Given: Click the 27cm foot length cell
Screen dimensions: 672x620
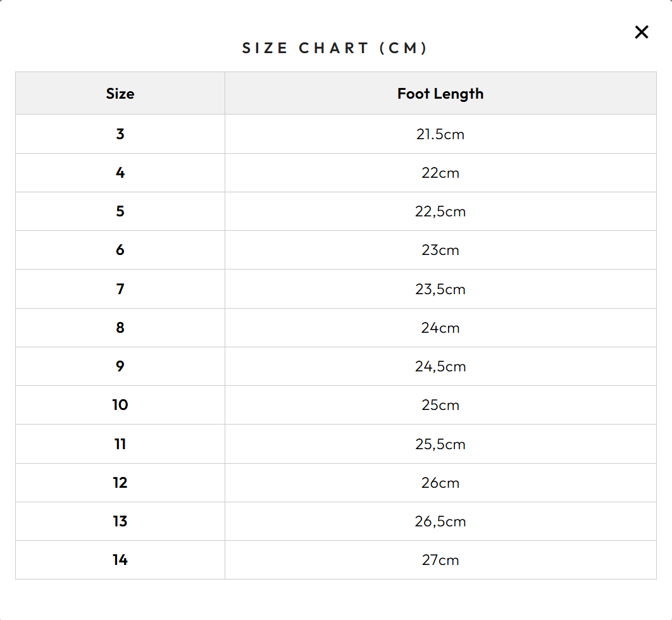Looking at the screenshot, I should (x=440, y=560).
